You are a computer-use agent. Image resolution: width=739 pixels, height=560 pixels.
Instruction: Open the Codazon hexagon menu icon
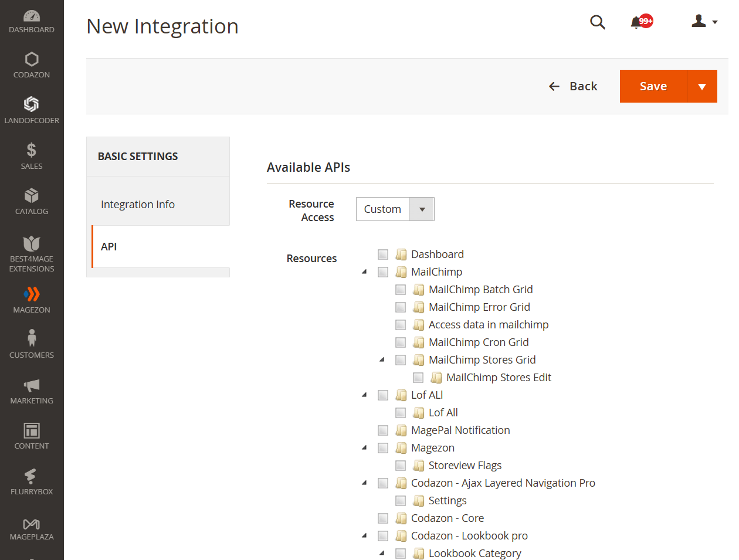(x=32, y=59)
